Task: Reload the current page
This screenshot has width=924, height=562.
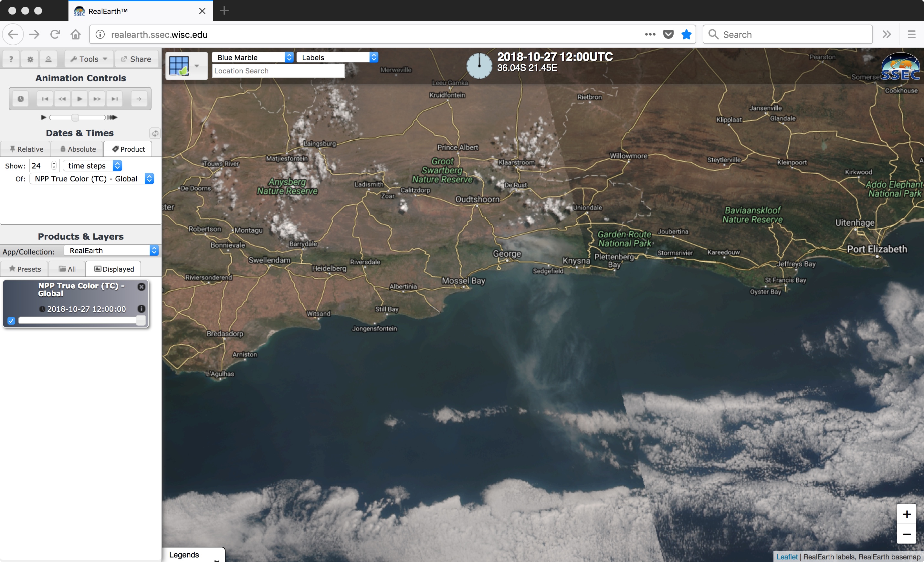Action: pos(55,35)
